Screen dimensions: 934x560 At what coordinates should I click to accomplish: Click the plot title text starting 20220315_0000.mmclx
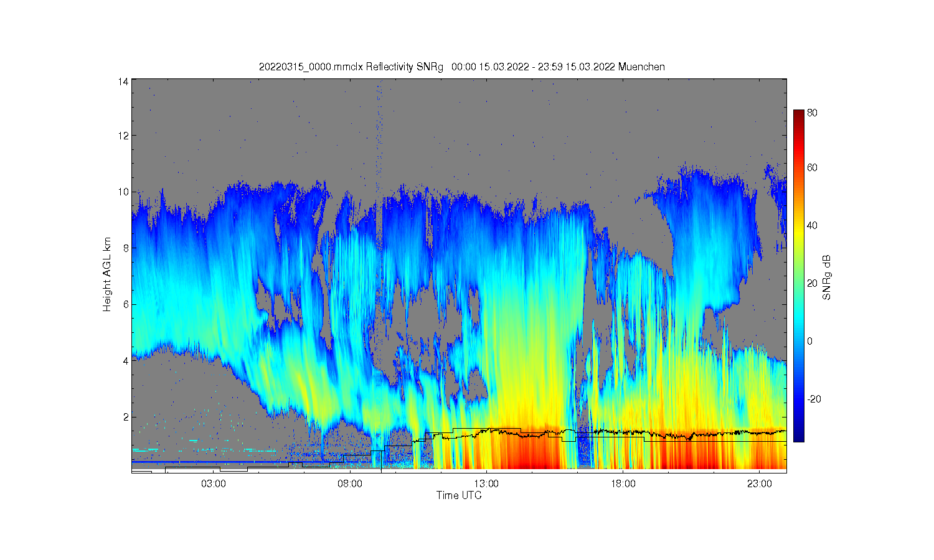(x=462, y=67)
